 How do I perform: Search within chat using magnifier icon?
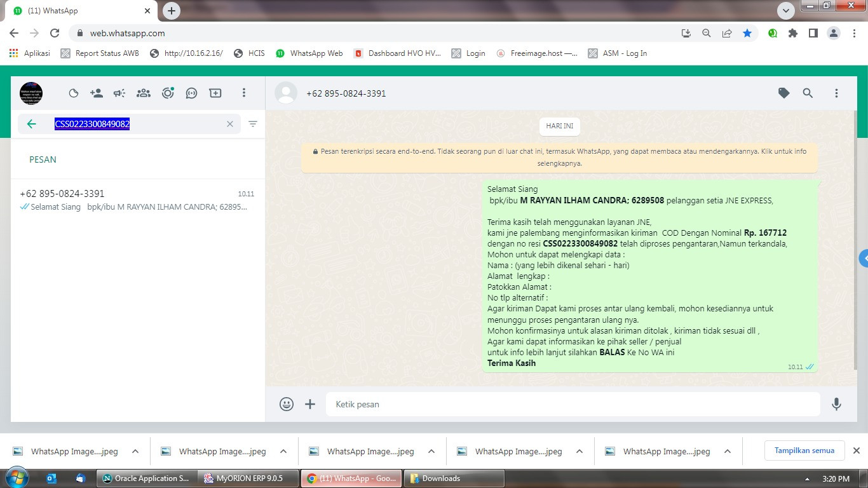[x=808, y=93]
